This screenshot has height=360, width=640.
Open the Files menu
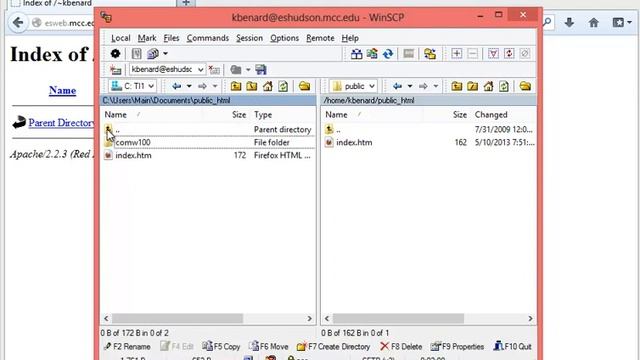(171, 38)
